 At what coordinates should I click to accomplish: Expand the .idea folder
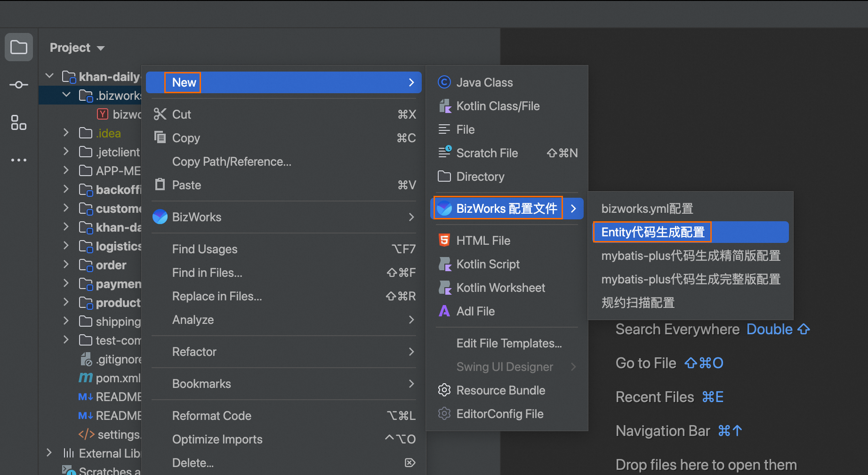[66, 133]
